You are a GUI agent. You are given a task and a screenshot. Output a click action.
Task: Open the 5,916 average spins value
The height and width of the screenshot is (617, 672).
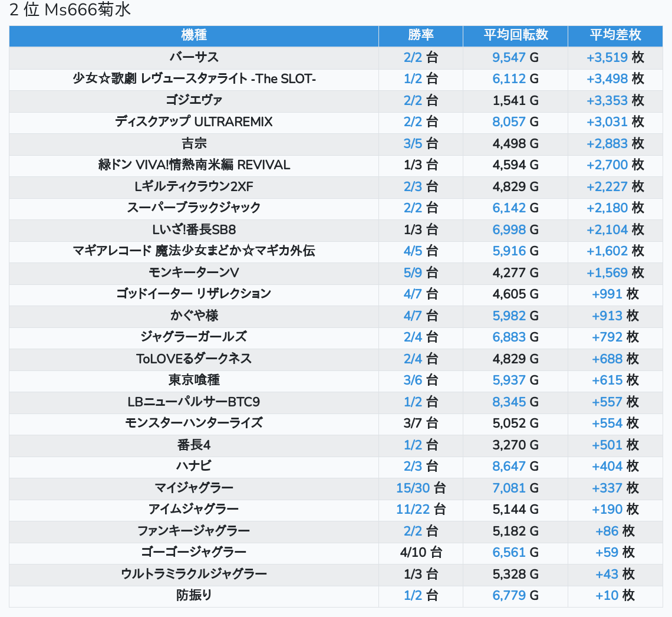pos(509,251)
